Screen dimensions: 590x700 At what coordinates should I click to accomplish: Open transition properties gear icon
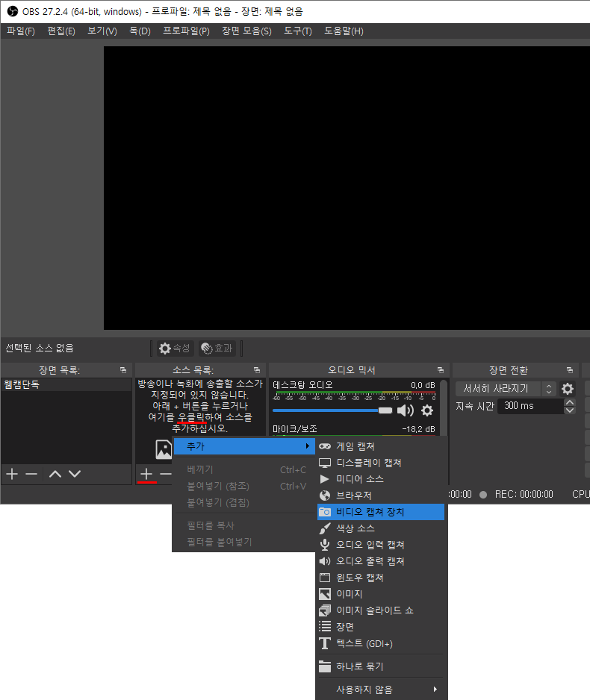click(568, 389)
